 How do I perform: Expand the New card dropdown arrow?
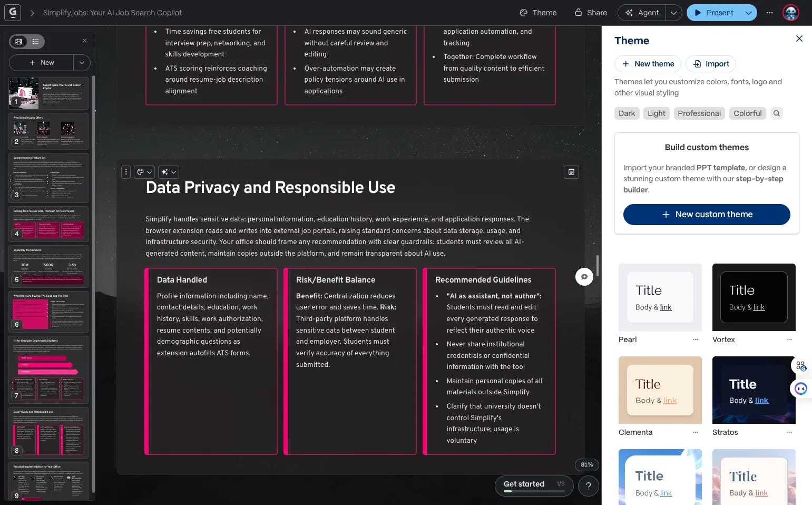[x=82, y=62]
